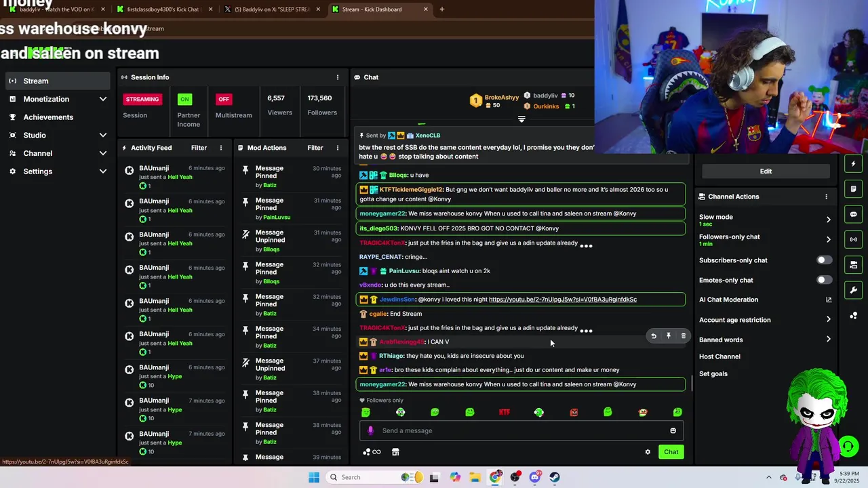Open the wrench tools icon in right rail
868x488 pixels.
(853, 290)
